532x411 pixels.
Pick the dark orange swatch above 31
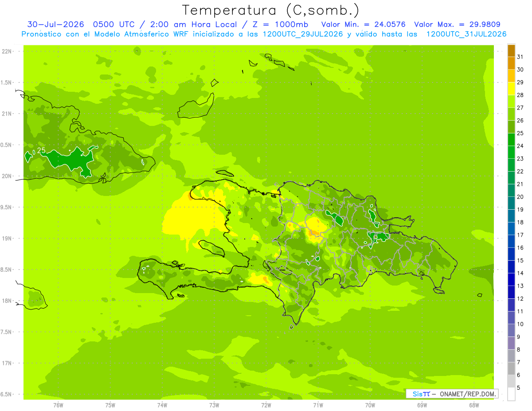coord(511,51)
